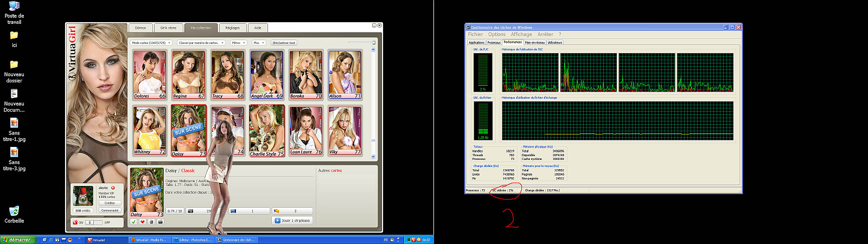Select the Boroka 70 card
868x244 pixels.
305,75
